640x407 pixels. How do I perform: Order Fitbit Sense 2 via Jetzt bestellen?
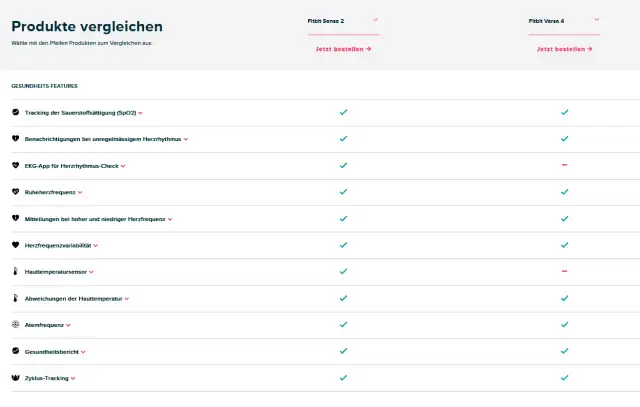click(343, 48)
